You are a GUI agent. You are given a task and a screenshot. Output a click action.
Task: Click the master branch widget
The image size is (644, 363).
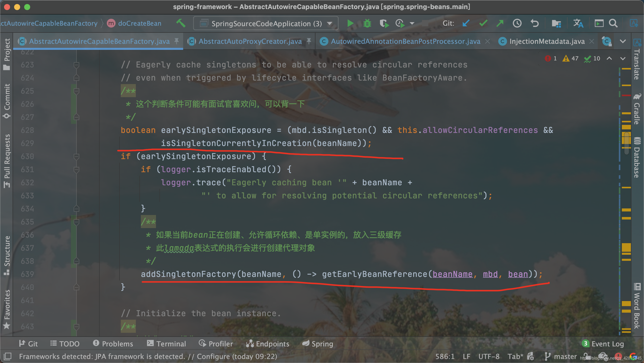(x=561, y=356)
